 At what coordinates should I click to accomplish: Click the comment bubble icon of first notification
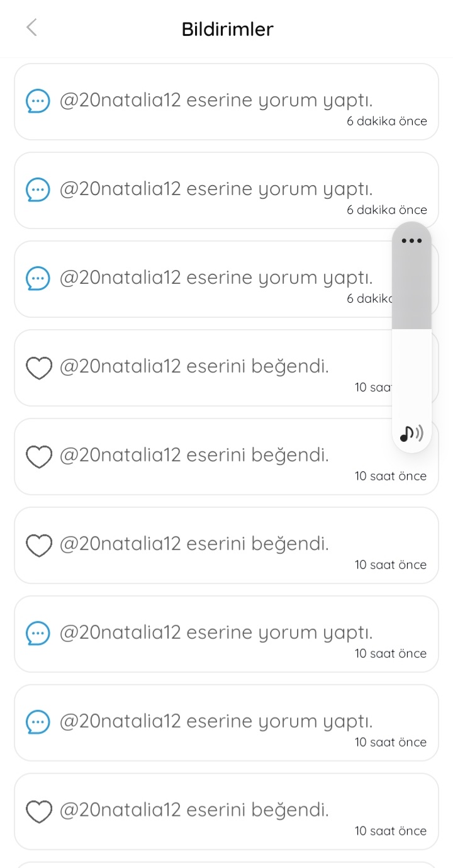(38, 101)
